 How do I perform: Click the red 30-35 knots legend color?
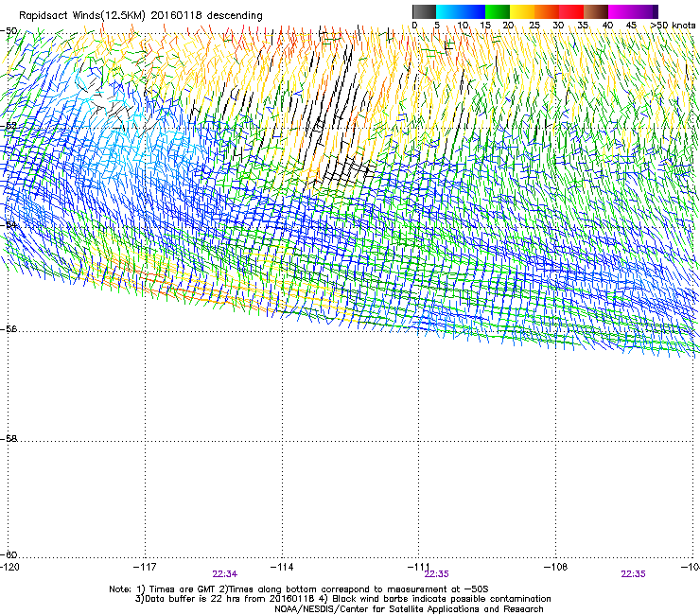coord(571,11)
